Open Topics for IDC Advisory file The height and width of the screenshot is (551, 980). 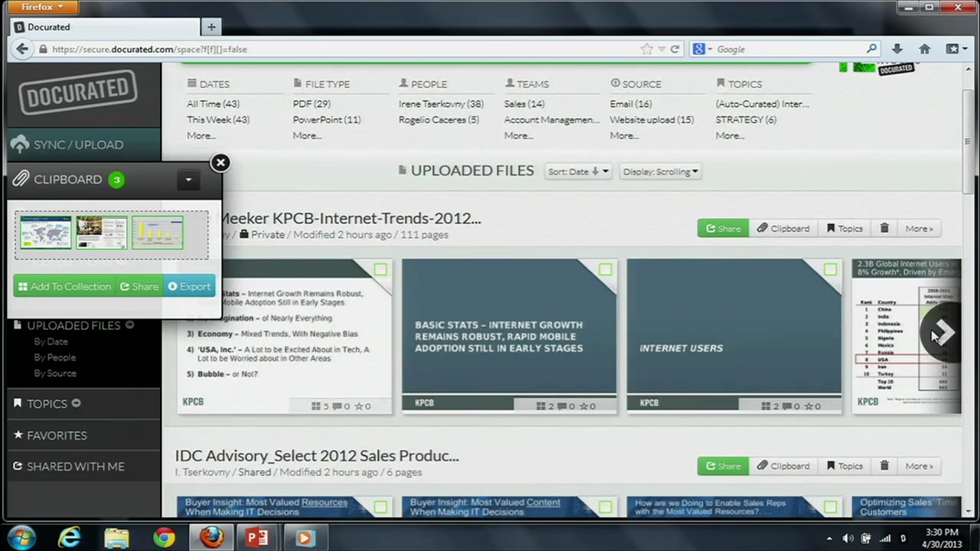coord(844,466)
